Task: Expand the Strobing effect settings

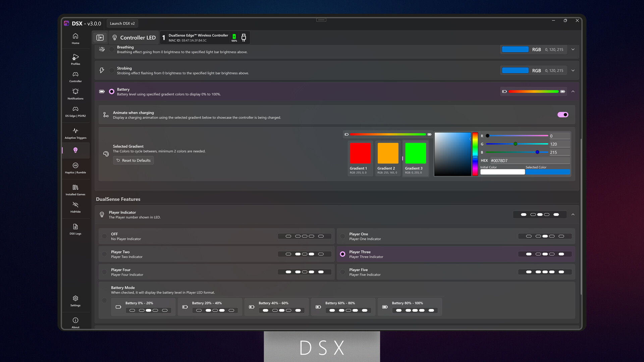Action: [x=573, y=70]
